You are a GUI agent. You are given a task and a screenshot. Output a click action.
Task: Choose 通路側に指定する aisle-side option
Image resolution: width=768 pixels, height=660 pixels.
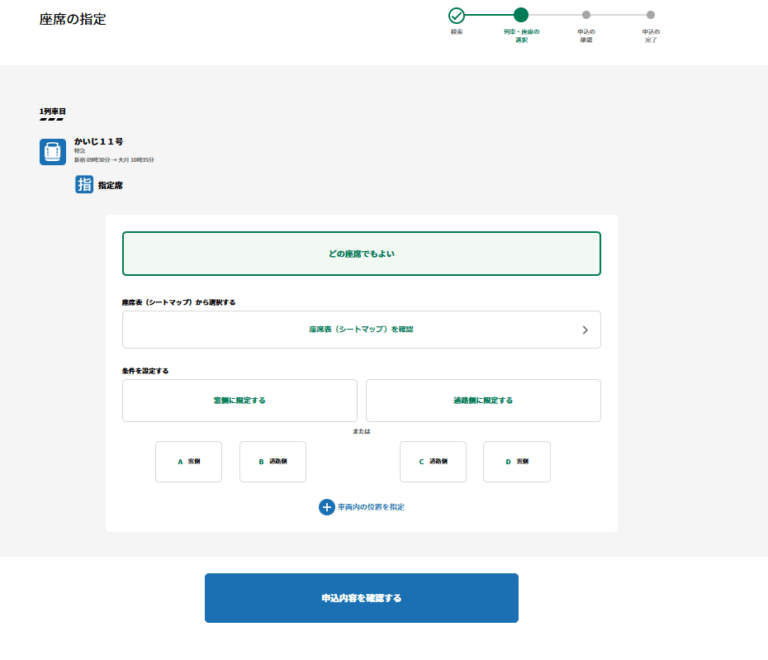click(x=483, y=400)
